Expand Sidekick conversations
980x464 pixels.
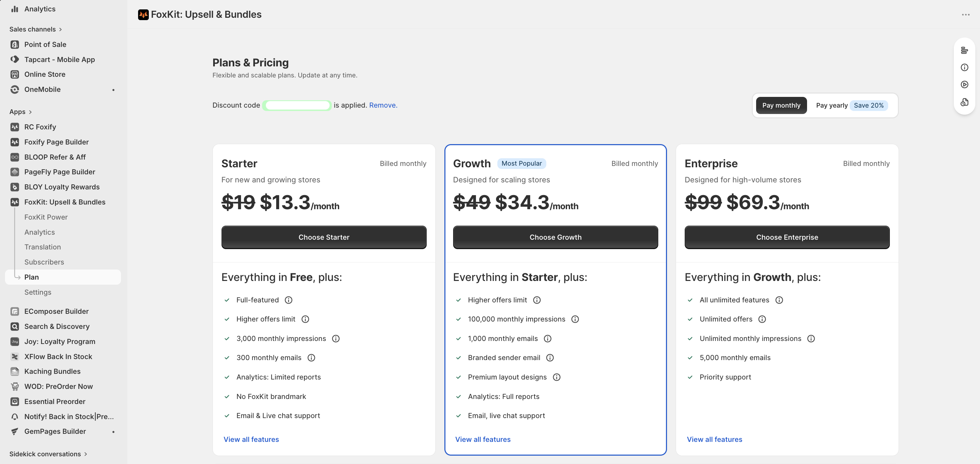(x=48, y=454)
